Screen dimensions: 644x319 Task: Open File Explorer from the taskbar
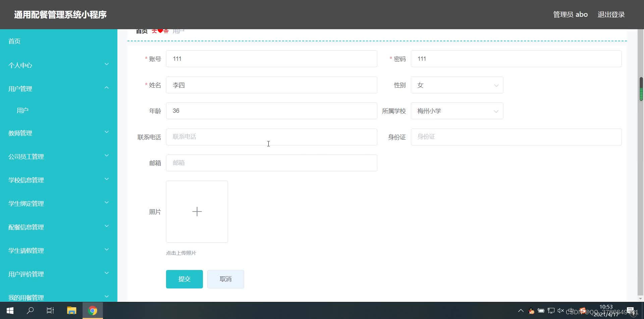[x=71, y=311]
